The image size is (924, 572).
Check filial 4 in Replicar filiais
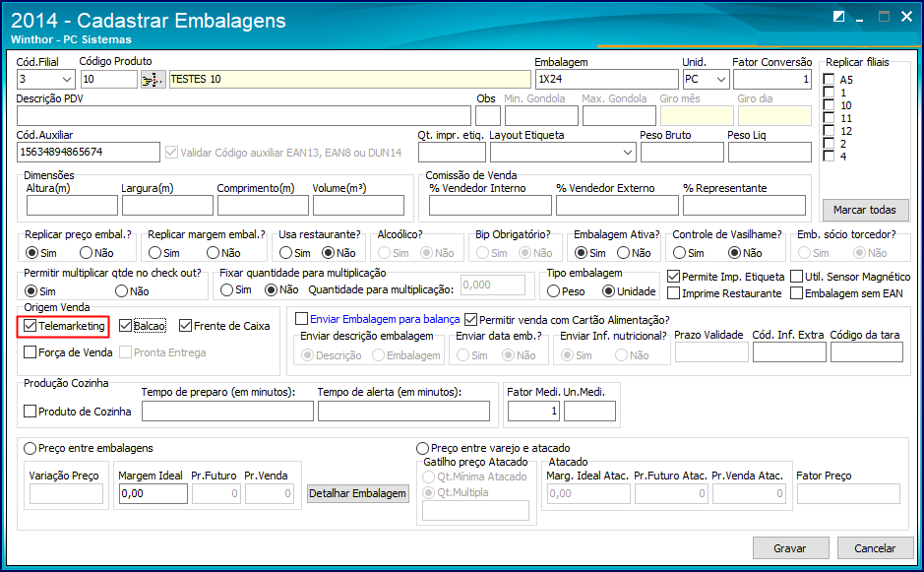[x=830, y=157]
